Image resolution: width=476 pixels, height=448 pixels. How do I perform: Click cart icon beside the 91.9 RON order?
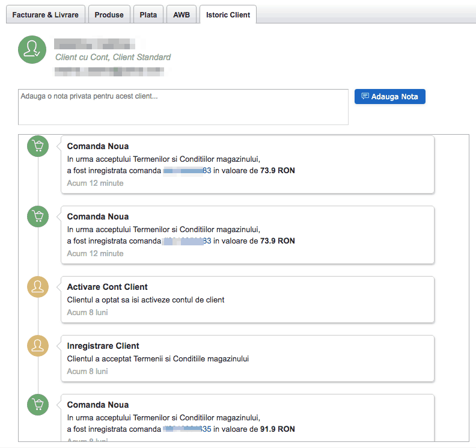click(38, 405)
